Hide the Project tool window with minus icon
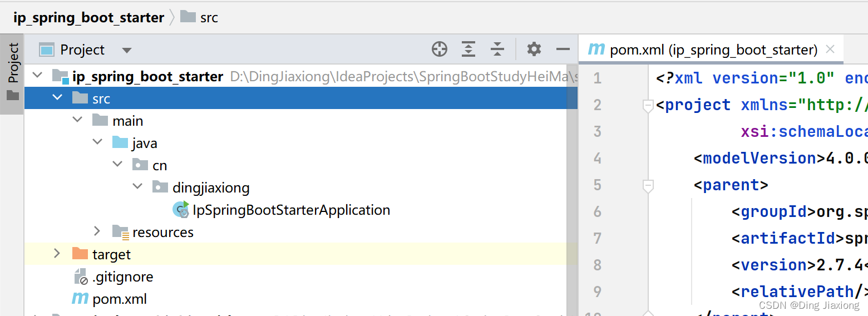This screenshot has height=316, width=868. (x=563, y=50)
